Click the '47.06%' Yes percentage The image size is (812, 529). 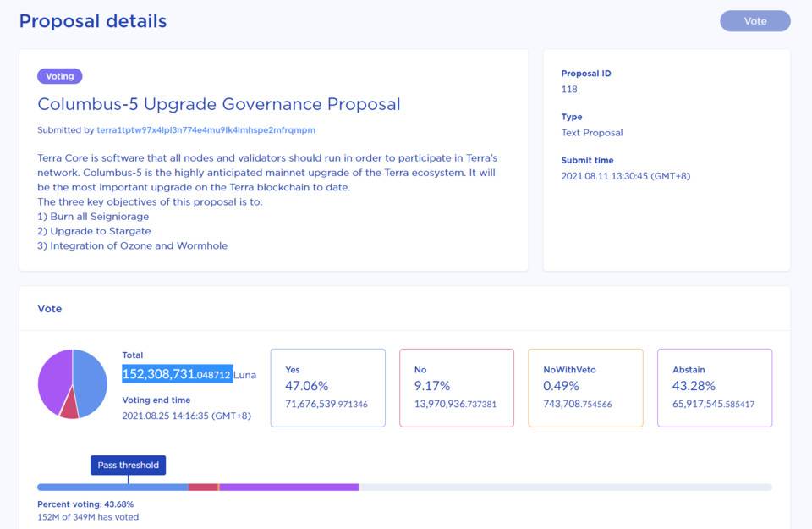pos(306,386)
